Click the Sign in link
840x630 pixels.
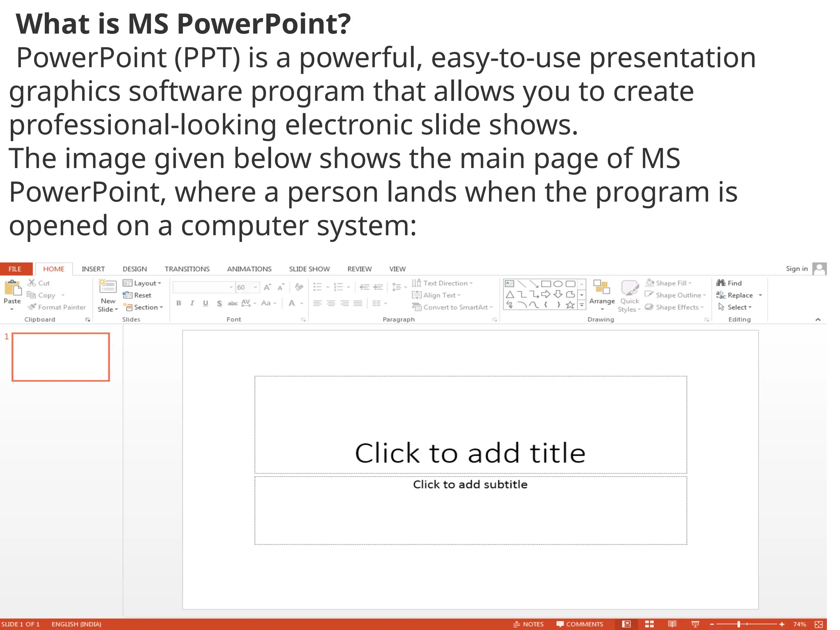pyautogui.click(x=797, y=269)
